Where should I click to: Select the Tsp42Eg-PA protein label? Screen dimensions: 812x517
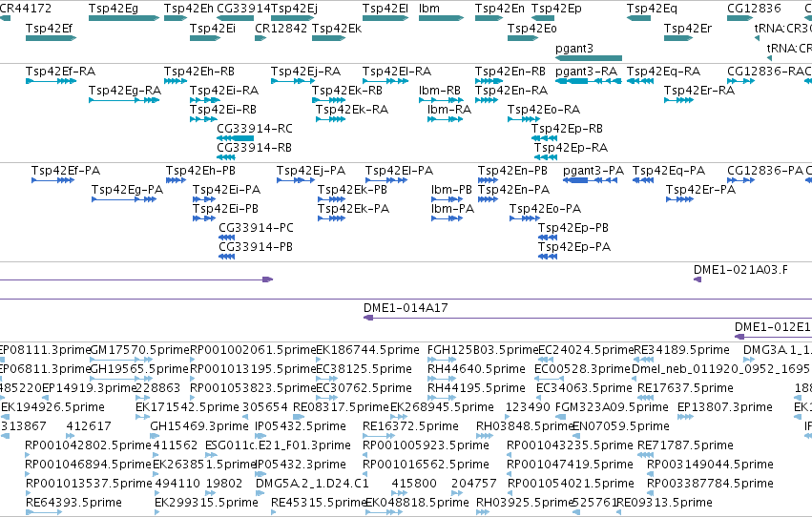128,190
